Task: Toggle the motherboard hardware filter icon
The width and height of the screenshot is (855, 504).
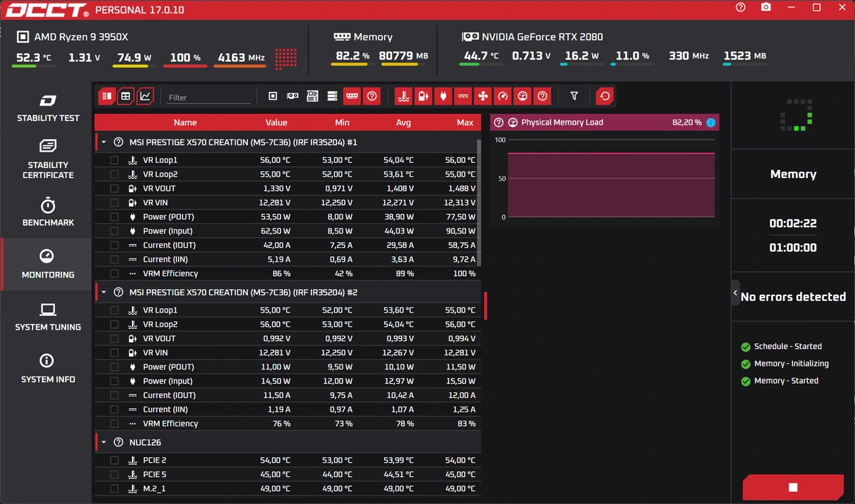Action: pos(312,96)
